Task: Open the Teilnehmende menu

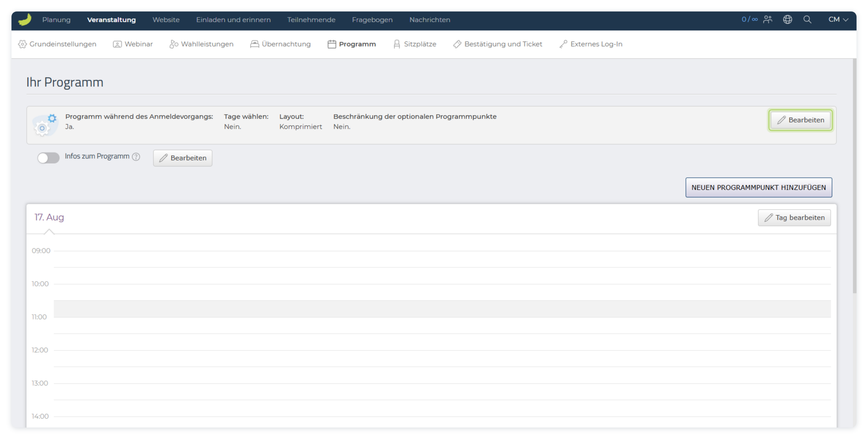Action: [311, 20]
